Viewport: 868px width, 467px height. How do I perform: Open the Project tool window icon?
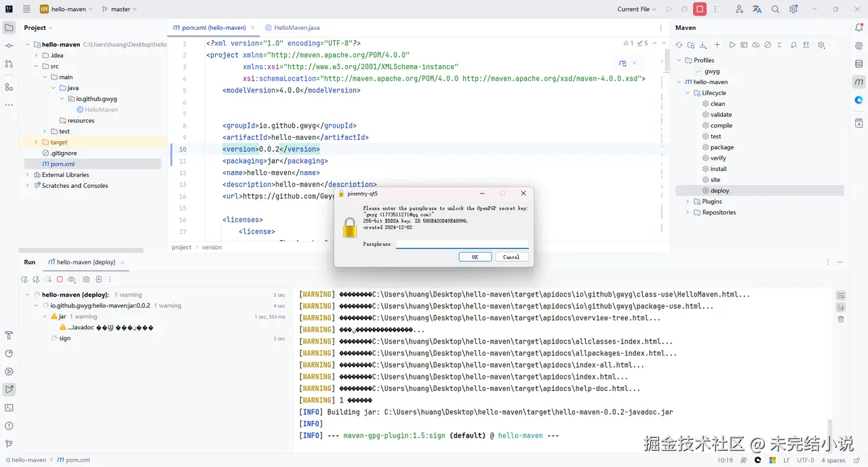tap(9, 28)
